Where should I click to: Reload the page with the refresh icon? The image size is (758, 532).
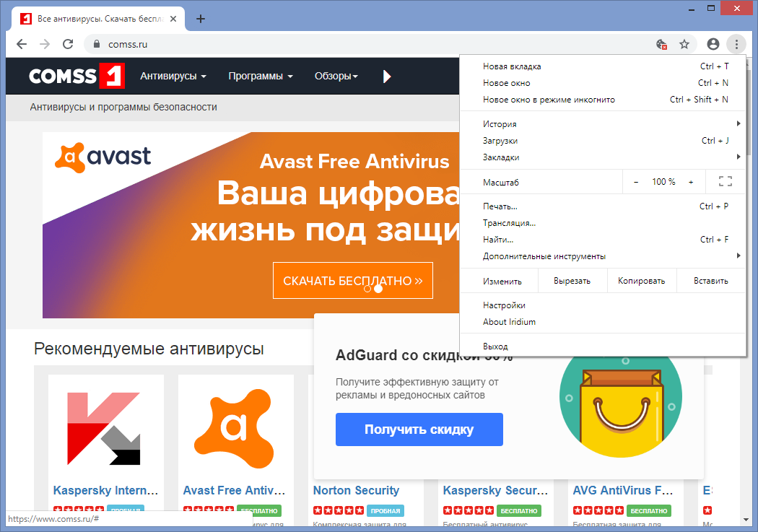tap(68, 44)
